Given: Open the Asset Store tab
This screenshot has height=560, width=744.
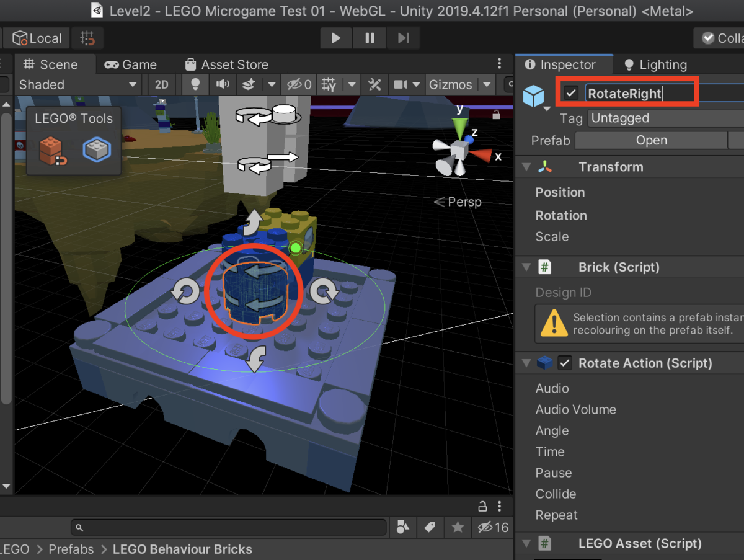Looking at the screenshot, I should [226, 64].
